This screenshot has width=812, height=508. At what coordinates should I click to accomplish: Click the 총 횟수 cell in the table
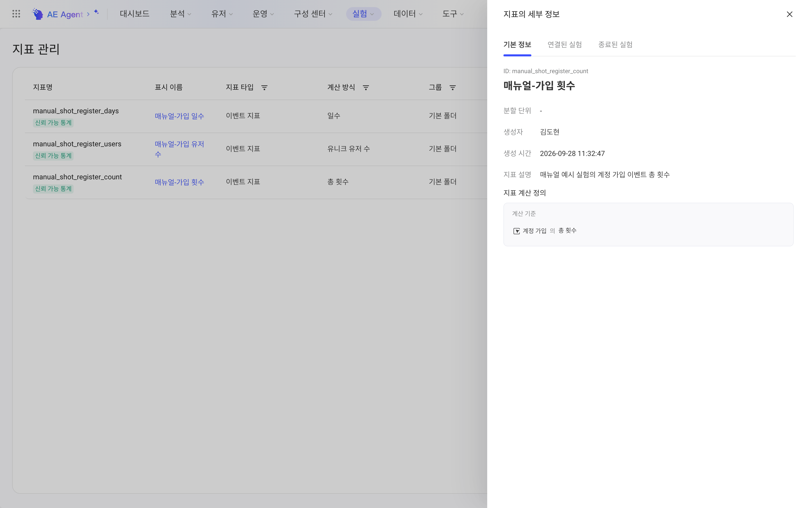tap(338, 182)
